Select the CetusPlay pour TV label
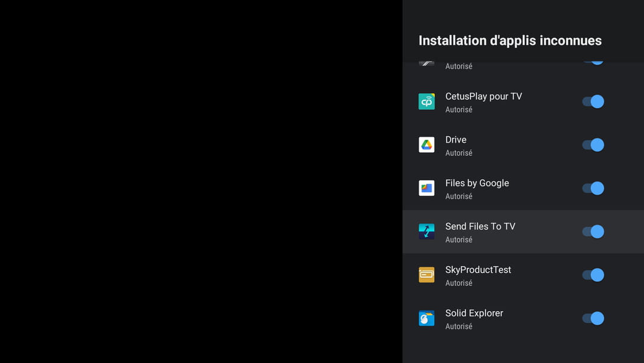This screenshot has height=363, width=644. click(483, 97)
